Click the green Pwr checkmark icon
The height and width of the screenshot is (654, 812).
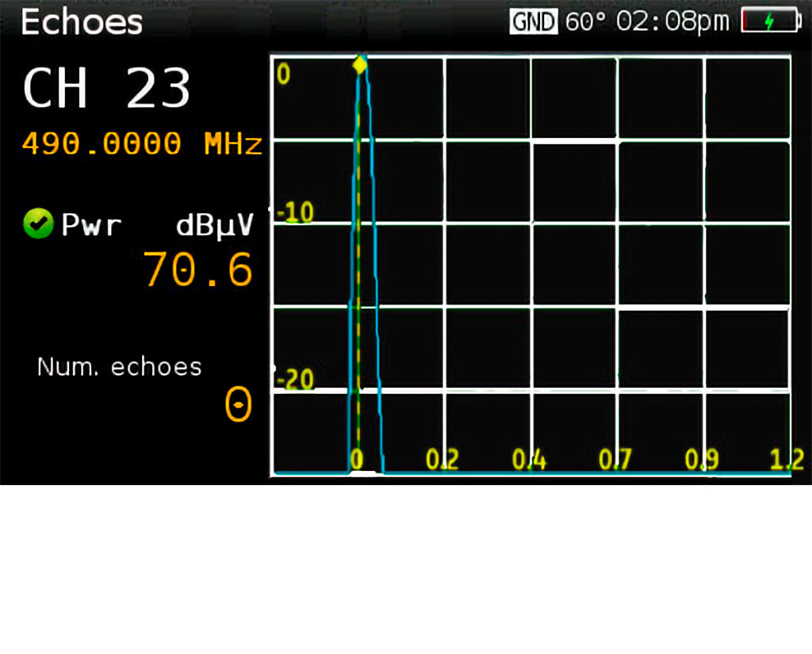38,224
